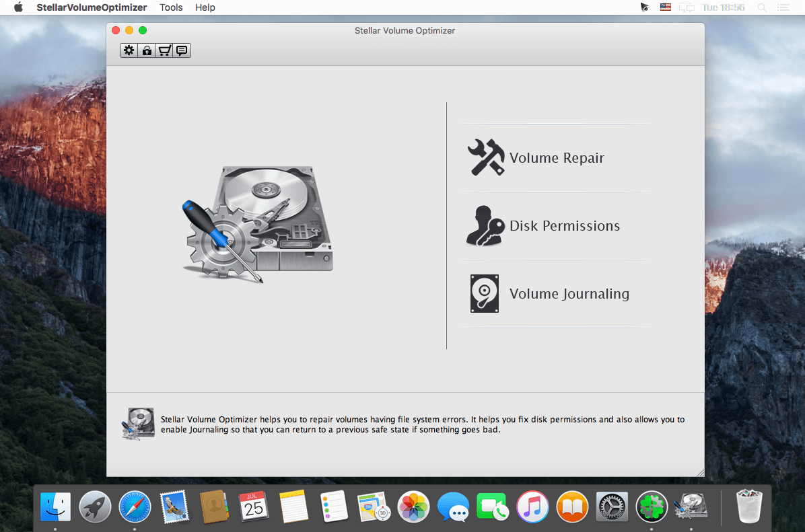Open Notes in the Dock
Image resolution: width=805 pixels, height=532 pixels.
[x=293, y=506]
